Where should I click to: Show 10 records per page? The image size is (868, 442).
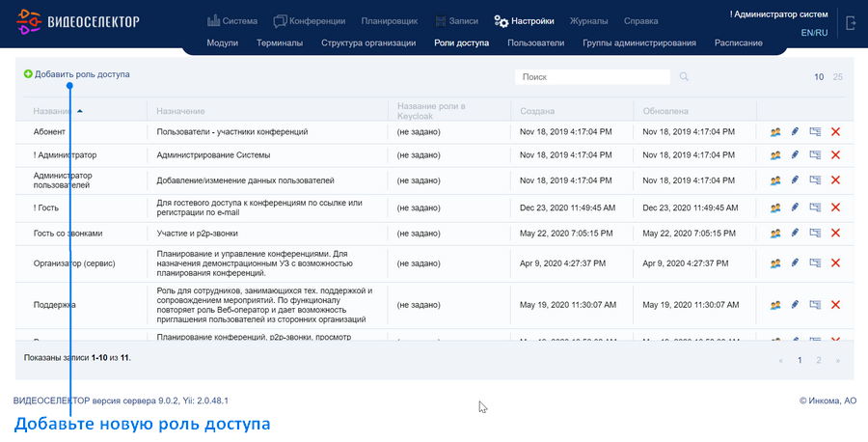(819, 77)
